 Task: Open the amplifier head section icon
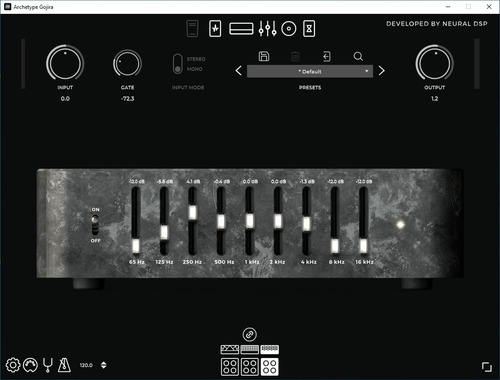241,29
